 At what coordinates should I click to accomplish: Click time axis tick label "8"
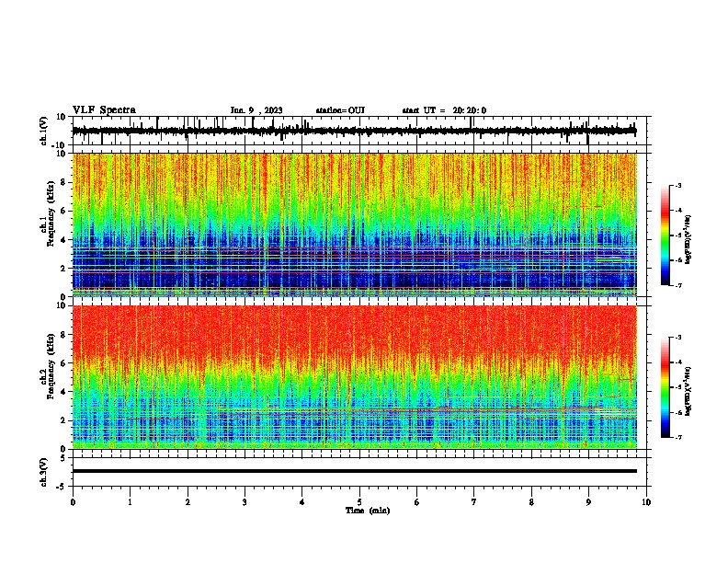(531, 502)
